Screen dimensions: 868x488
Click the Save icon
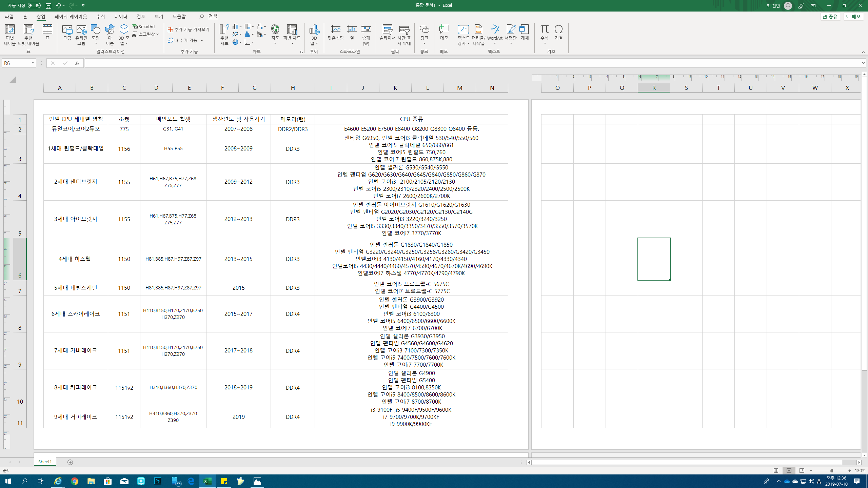48,6
